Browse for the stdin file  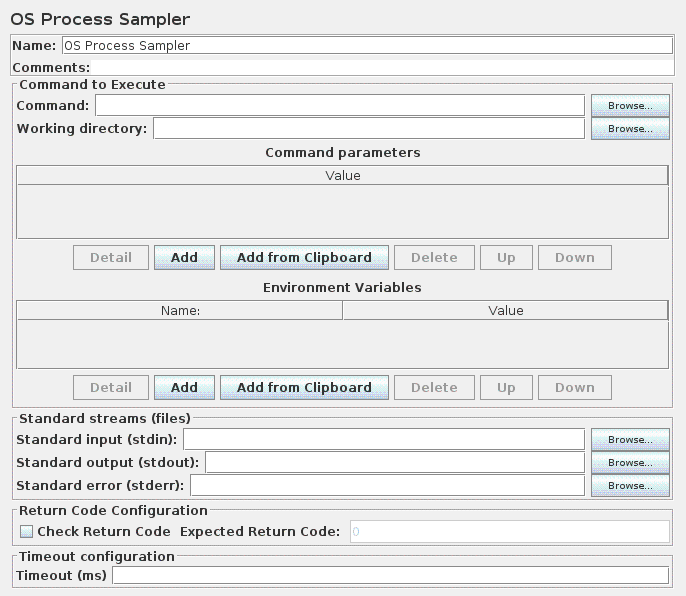pos(630,439)
